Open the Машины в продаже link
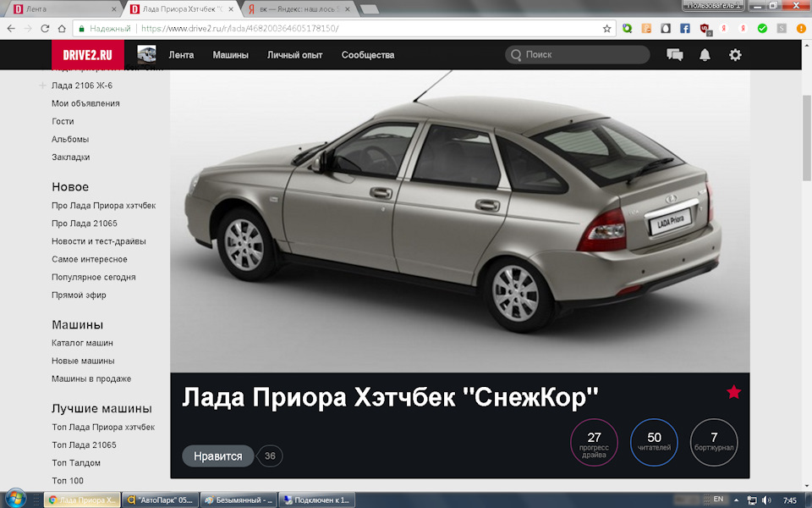812x508 pixels. [x=91, y=379]
